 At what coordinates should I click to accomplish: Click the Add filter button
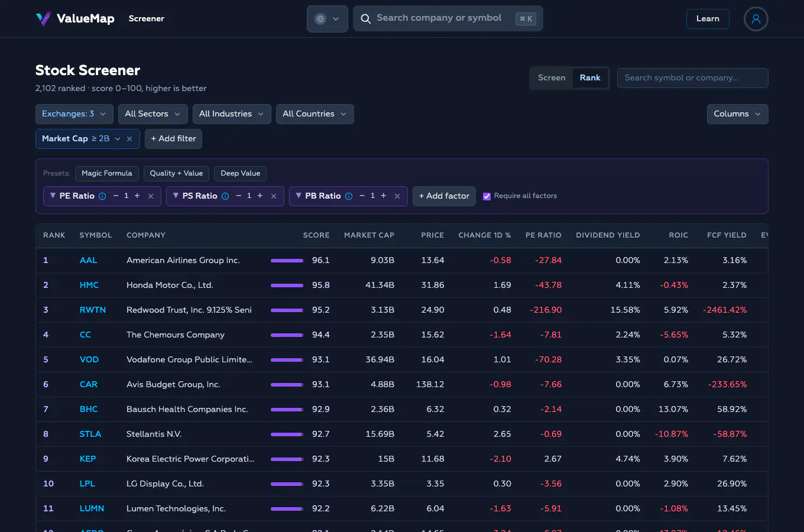(x=173, y=139)
